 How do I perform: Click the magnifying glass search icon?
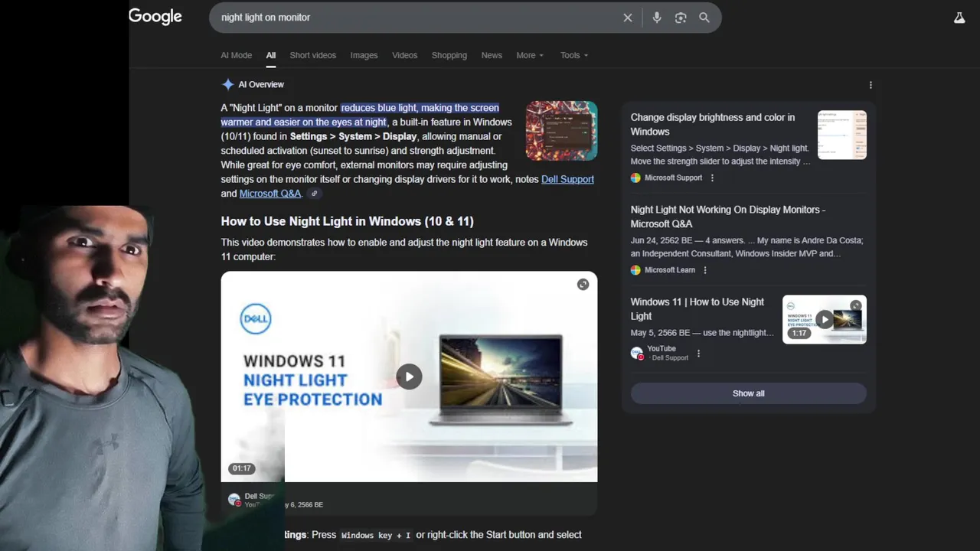click(x=704, y=18)
